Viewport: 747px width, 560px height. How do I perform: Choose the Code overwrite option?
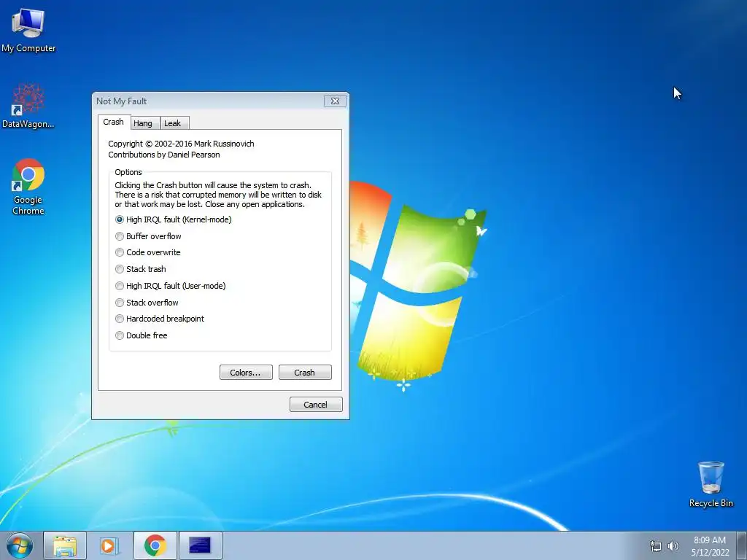point(147,252)
